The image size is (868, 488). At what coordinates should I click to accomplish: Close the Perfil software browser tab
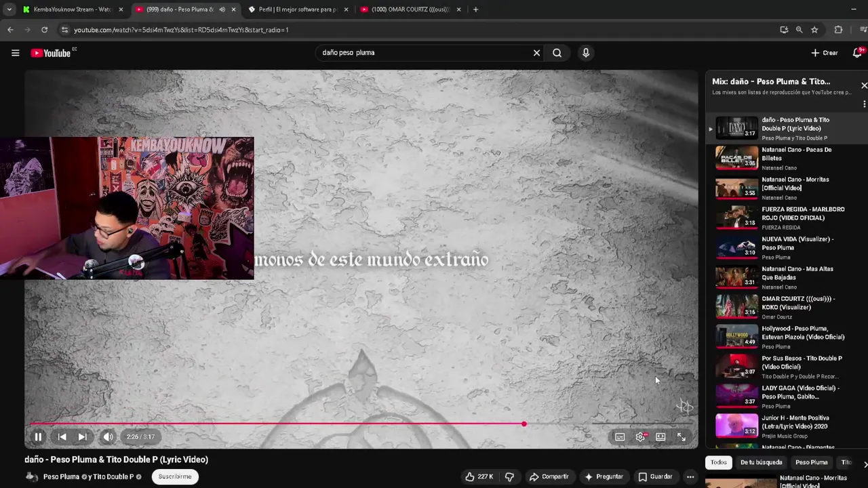(346, 9)
